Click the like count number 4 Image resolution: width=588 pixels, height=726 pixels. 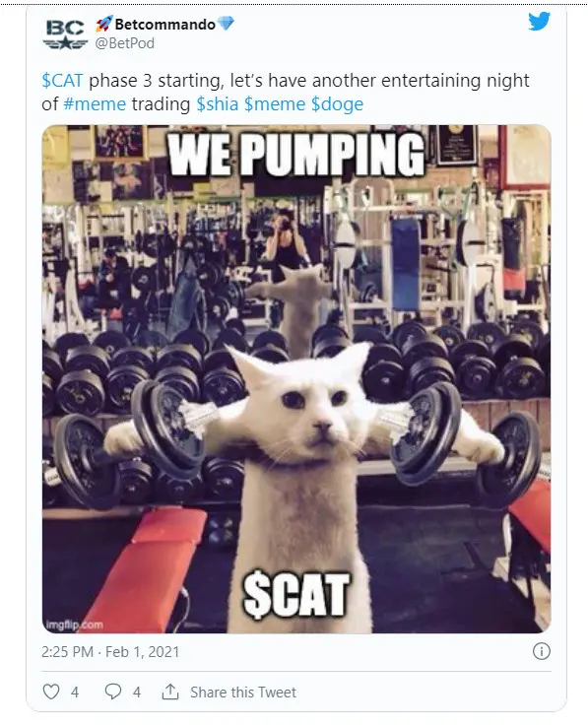coord(75,693)
